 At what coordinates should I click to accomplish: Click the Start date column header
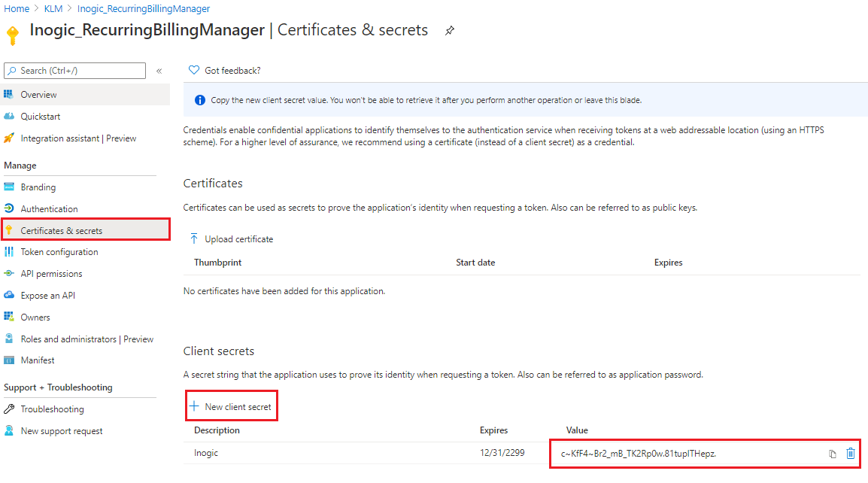pyautogui.click(x=475, y=263)
